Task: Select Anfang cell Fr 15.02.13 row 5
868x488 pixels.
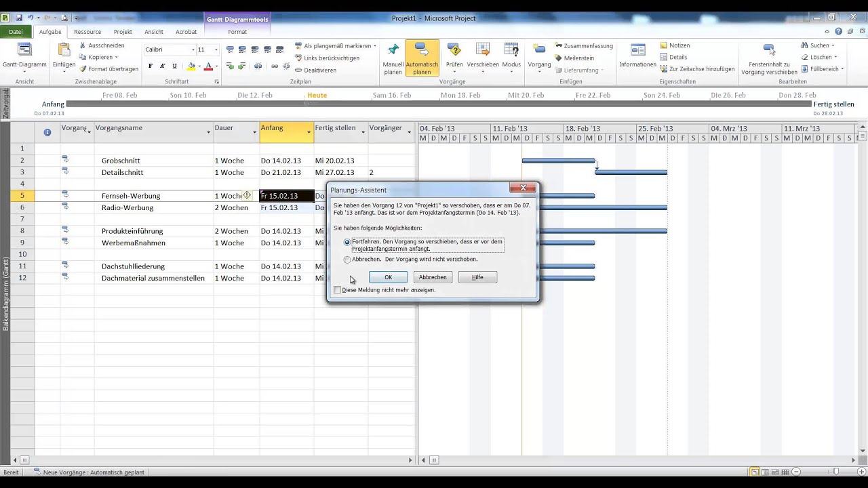Action: pos(287,196)
